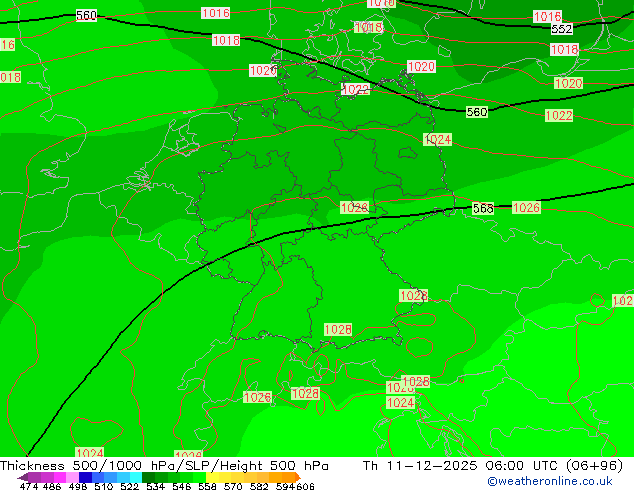Pick the bright green swatch above 558
Screen dimensions: 634x490
click(x=199, y=477)
